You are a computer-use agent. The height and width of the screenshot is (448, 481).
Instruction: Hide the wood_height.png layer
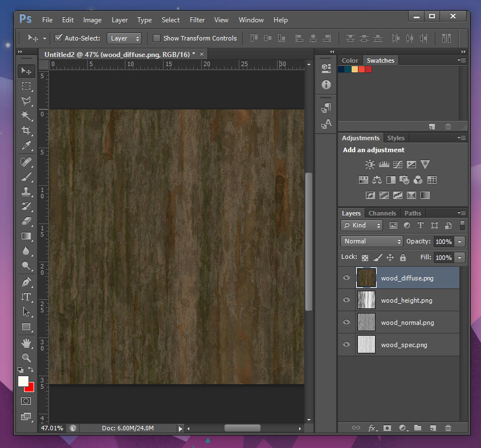click(347, 300)
